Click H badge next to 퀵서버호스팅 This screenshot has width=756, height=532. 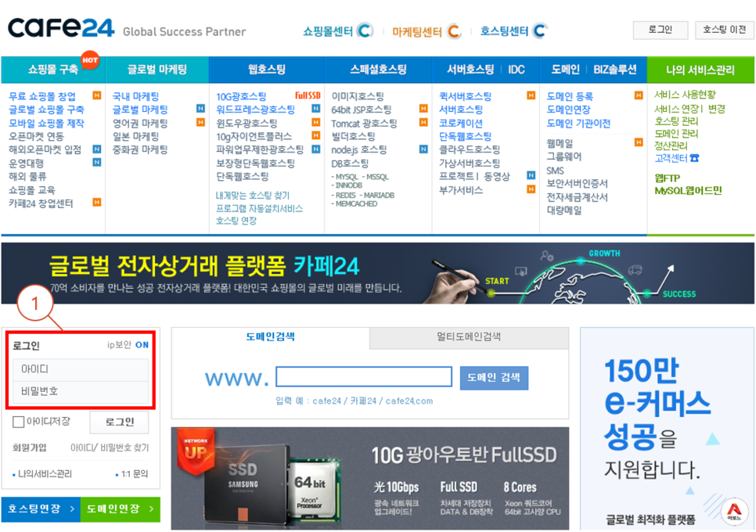(x=531, y=95)
